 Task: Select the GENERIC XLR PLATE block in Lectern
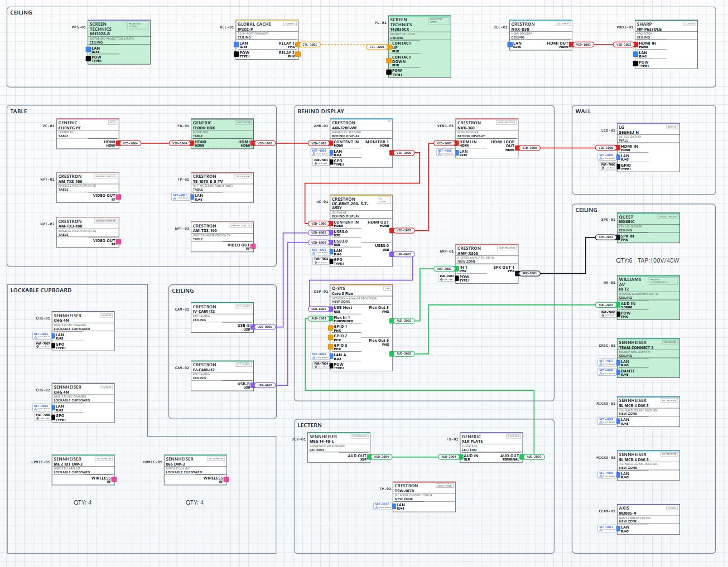coord(491,448)
